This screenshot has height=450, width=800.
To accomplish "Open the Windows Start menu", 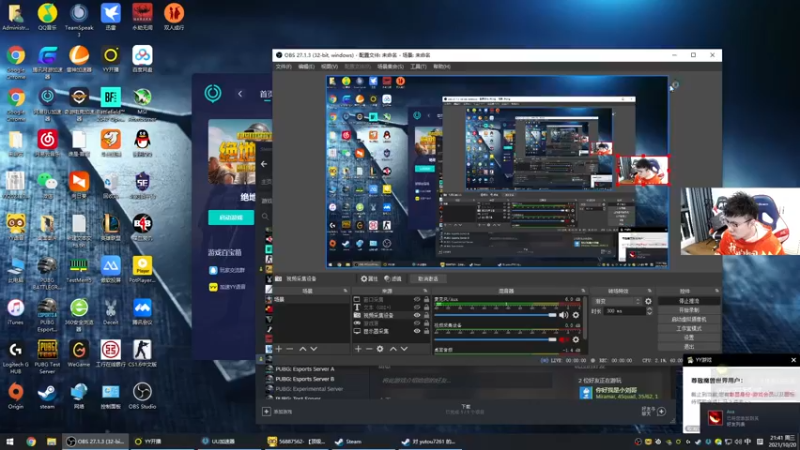I will (10, 441).
